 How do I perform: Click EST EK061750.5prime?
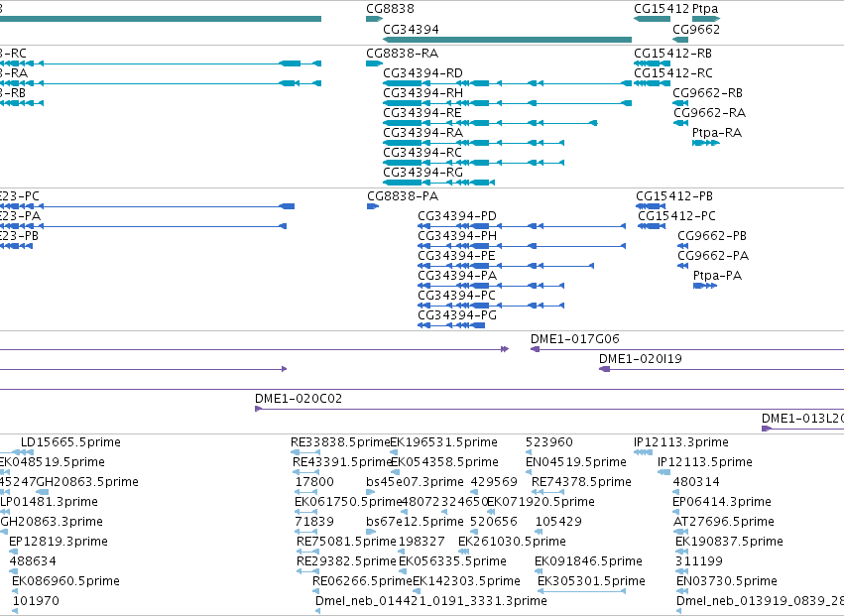coord(348,502)
